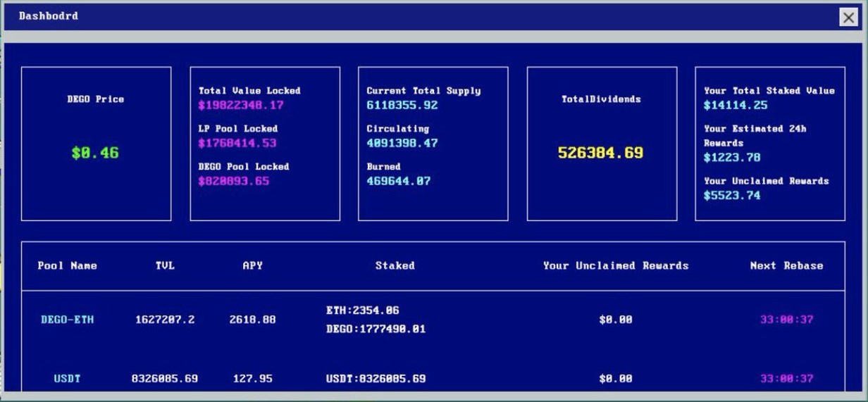
Task: Click TotalDividends value 526384.69
Action: click(x=601, y=153)
